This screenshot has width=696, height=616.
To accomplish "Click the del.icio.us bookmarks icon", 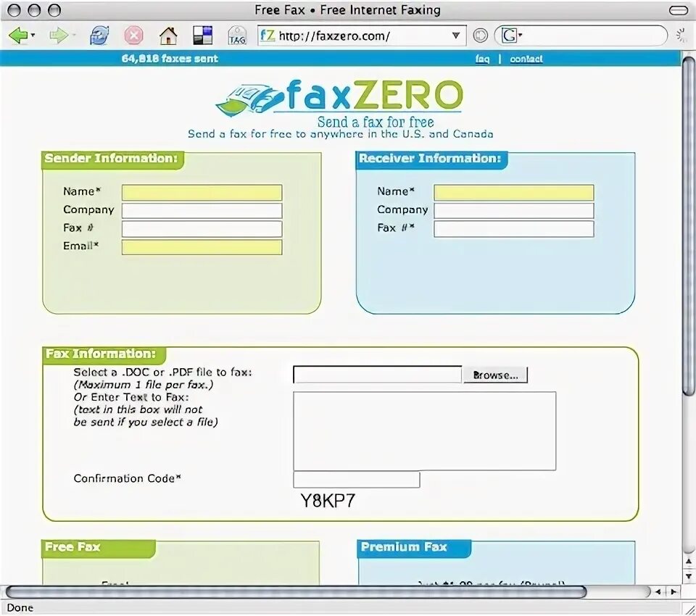I will tap(203, 36).
